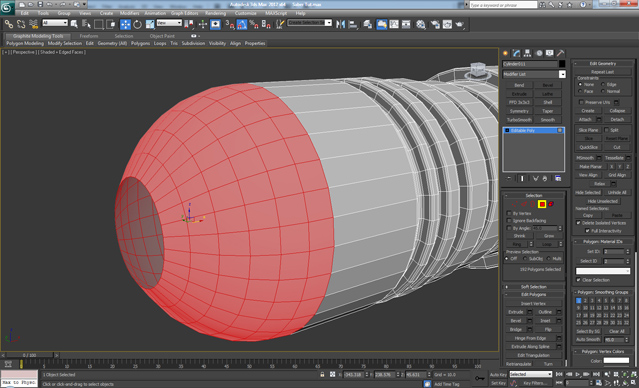Click the timeline slider showing 0 / 100
The height and width of the screenshot is (388, 639).
[x=29, y=355]
